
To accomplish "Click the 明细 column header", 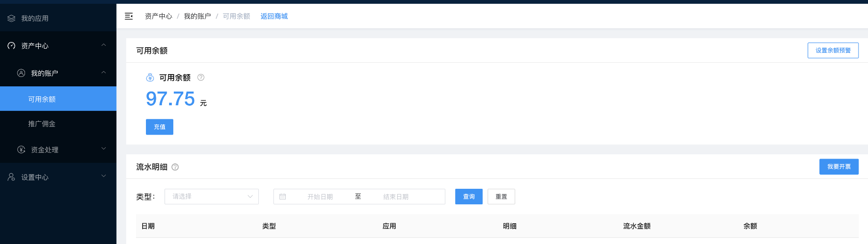I will tap(510, 226).
